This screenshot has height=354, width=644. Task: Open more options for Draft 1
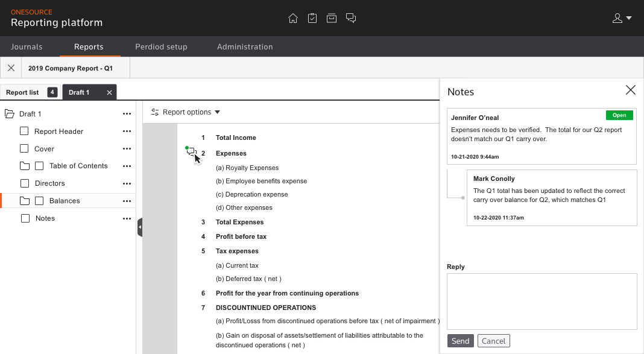(x=127, y=114)
